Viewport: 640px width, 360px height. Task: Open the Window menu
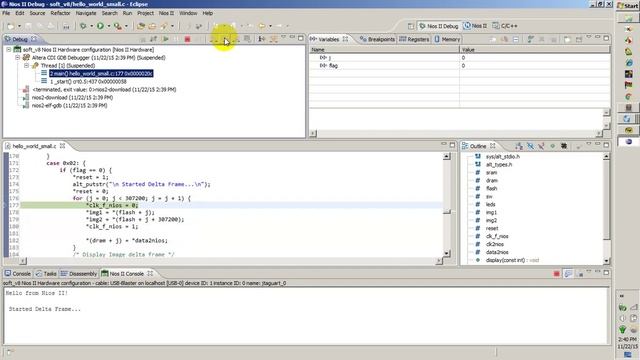[188, 13]
